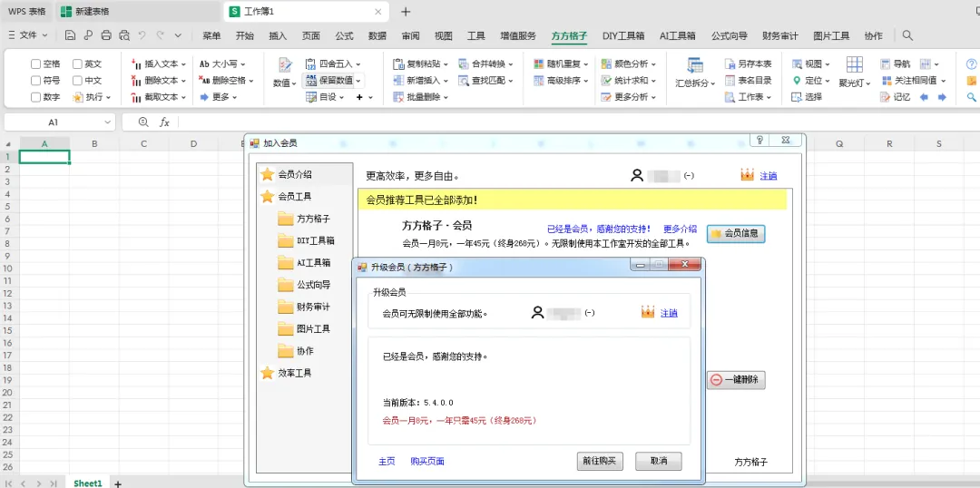This screenshot has height=488, width=980.
Task: Toggle the 中文 checkbox
Action: point(77,80)
